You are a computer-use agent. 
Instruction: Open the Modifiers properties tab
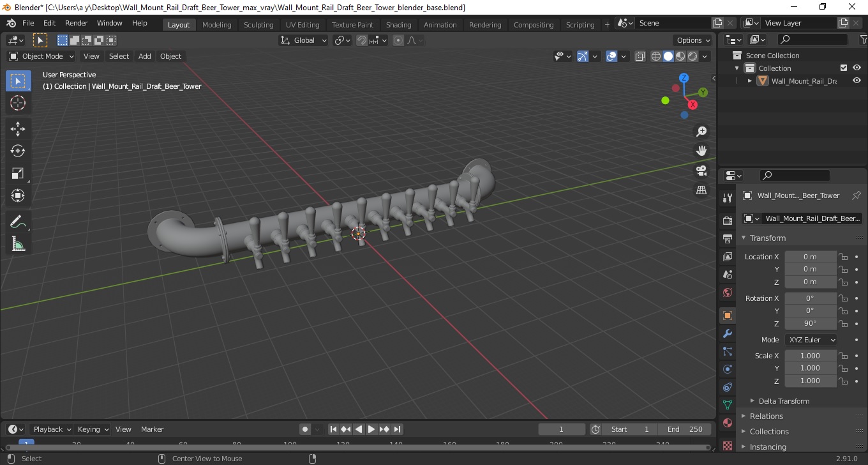[x=728, y=333]
